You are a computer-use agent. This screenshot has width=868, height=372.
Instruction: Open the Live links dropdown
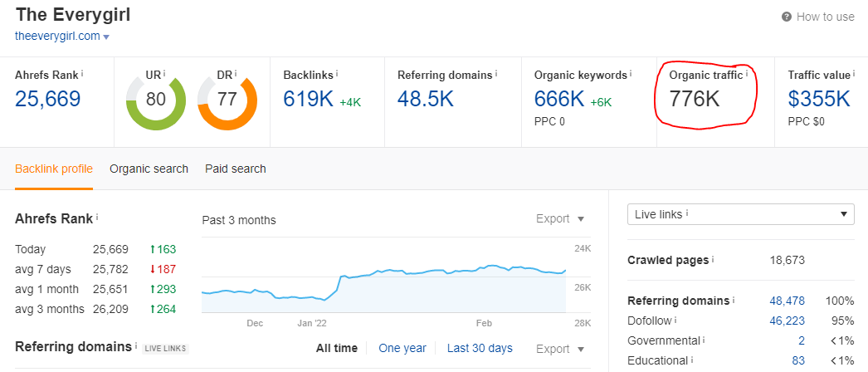(x=741, y=214)
